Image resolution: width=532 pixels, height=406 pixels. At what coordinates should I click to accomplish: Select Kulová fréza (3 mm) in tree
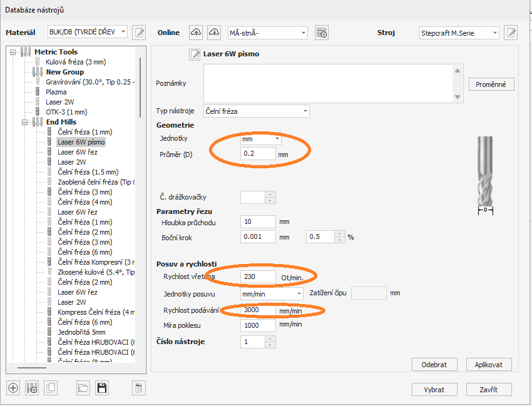click(74, 62)
